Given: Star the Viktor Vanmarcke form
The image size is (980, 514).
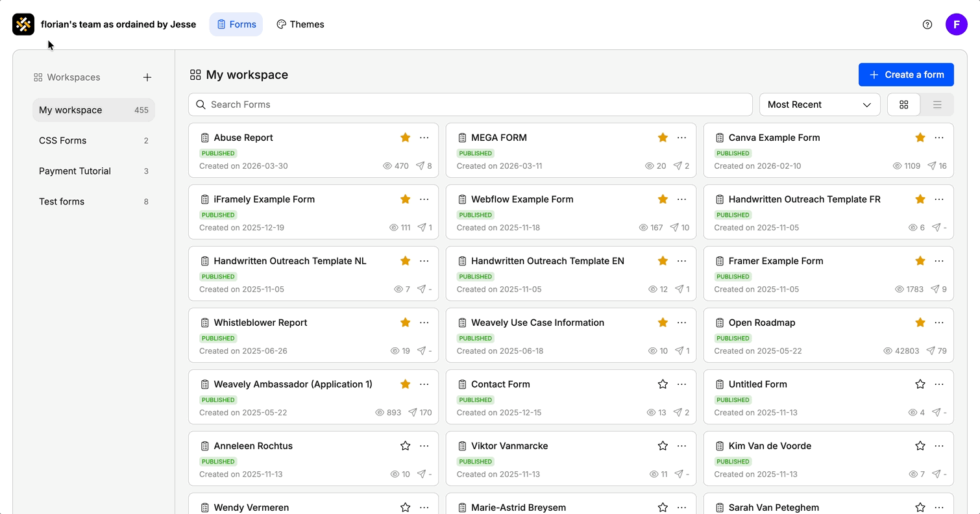Looking at the screenshot, I should tap(663, 446).
